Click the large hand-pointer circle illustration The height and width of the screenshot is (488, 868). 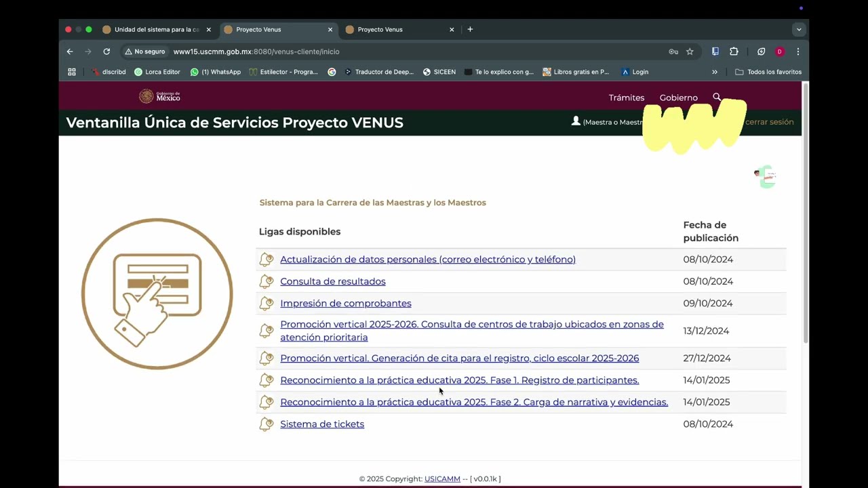point(157,293)
